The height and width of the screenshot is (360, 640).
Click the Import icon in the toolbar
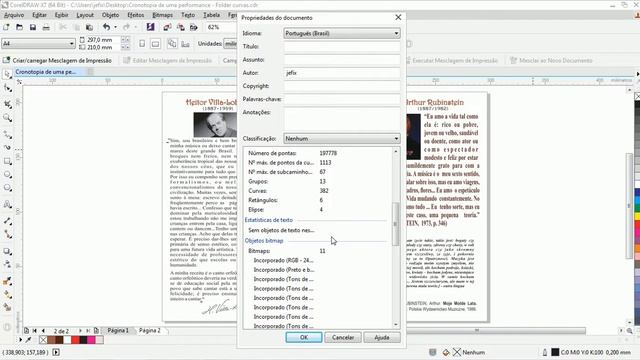pos(167,27)
